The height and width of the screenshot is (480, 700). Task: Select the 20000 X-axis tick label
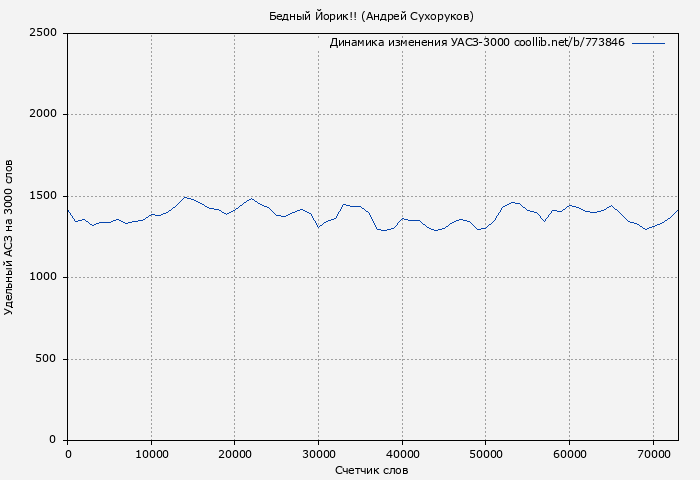click(235, 455)
